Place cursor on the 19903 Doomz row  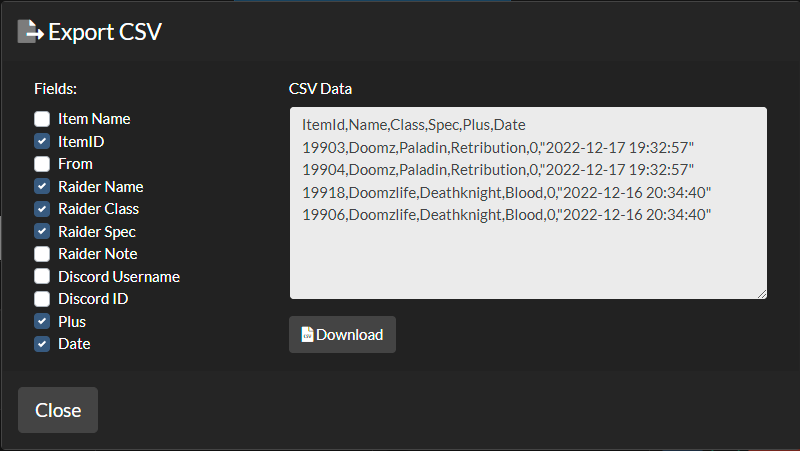[x=497, y=147]
